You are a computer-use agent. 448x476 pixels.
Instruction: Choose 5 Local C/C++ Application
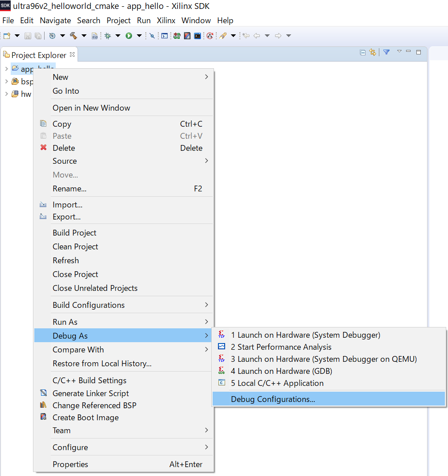coord(329,383)
